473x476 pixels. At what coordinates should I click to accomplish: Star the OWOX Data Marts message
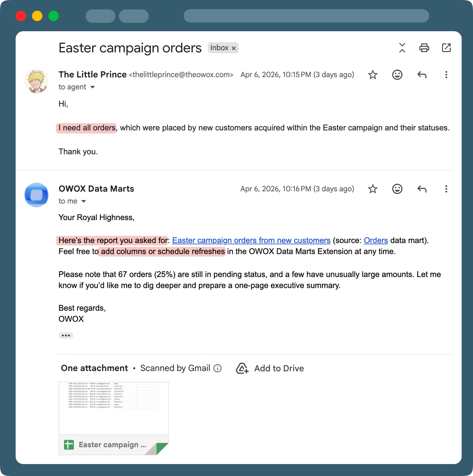pos(373,189)
